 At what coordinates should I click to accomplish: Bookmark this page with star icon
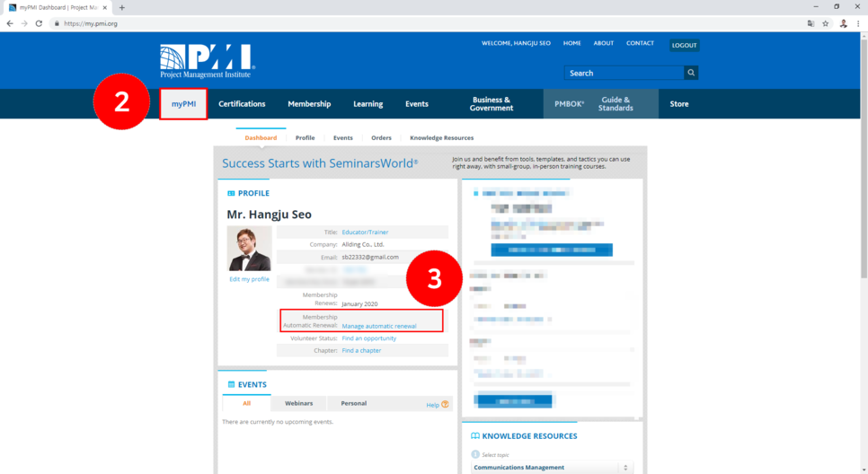826,23
